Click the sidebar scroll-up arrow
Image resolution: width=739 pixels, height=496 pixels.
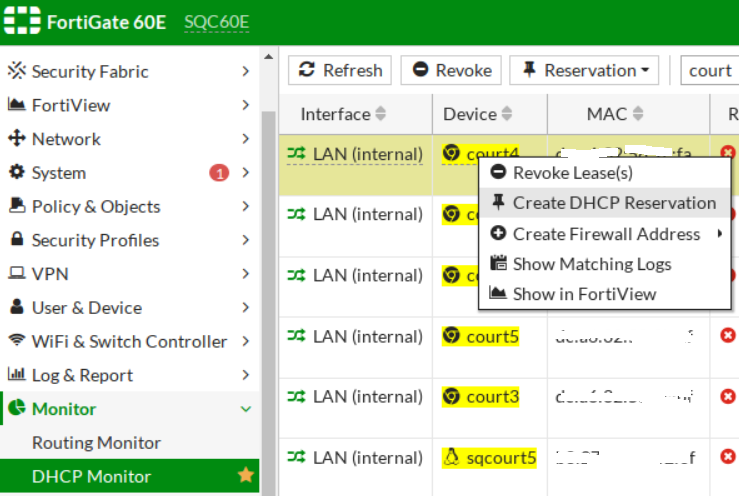(x=269, y=57)
